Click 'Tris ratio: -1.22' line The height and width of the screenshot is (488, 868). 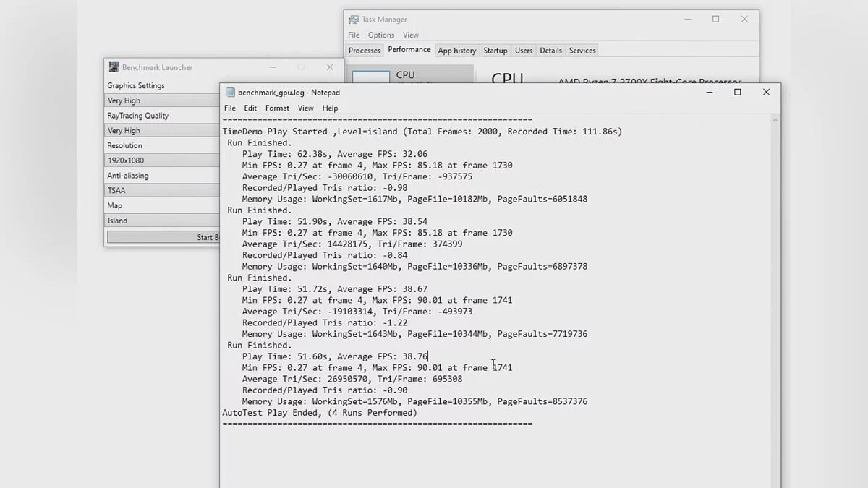coord(325,322)
